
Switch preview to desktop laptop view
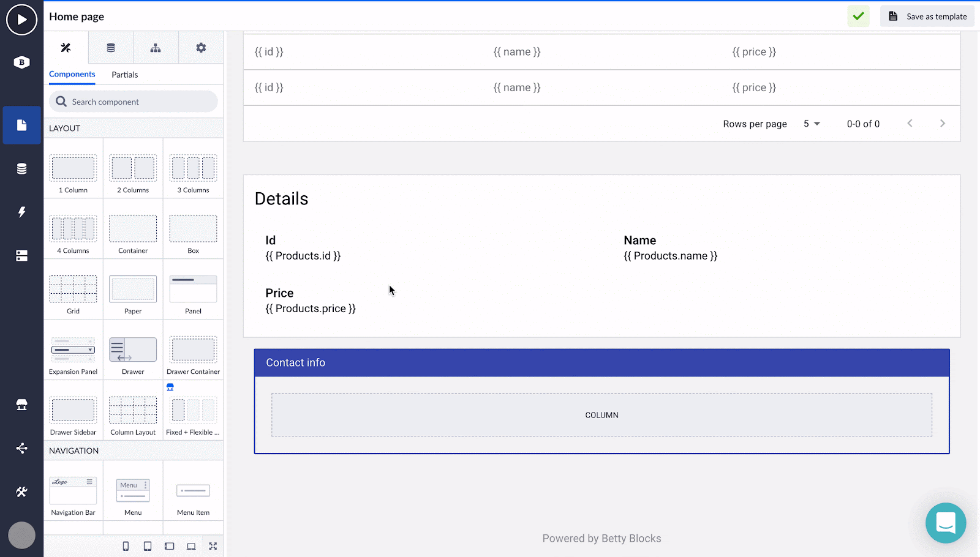click(x=191, y=546)
